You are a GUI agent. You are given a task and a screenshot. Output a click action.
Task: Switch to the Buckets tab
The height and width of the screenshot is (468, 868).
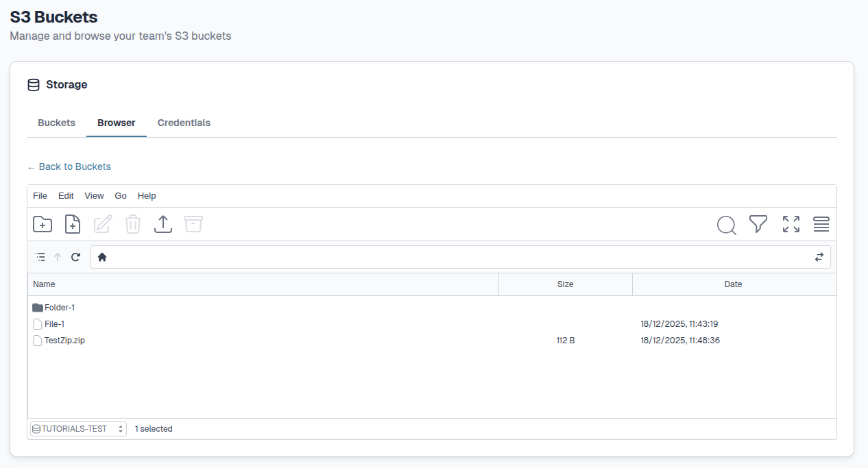pos(56,123)
